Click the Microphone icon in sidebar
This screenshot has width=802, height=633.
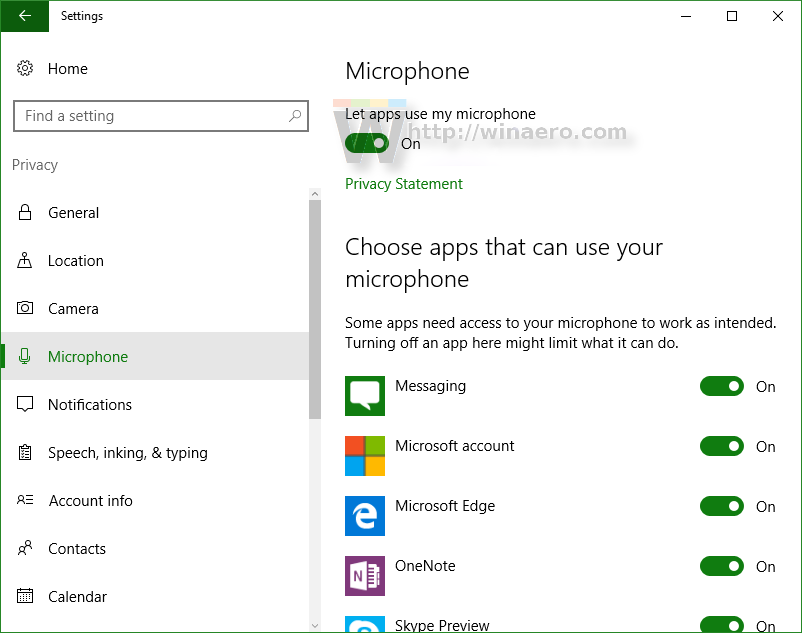25,356
